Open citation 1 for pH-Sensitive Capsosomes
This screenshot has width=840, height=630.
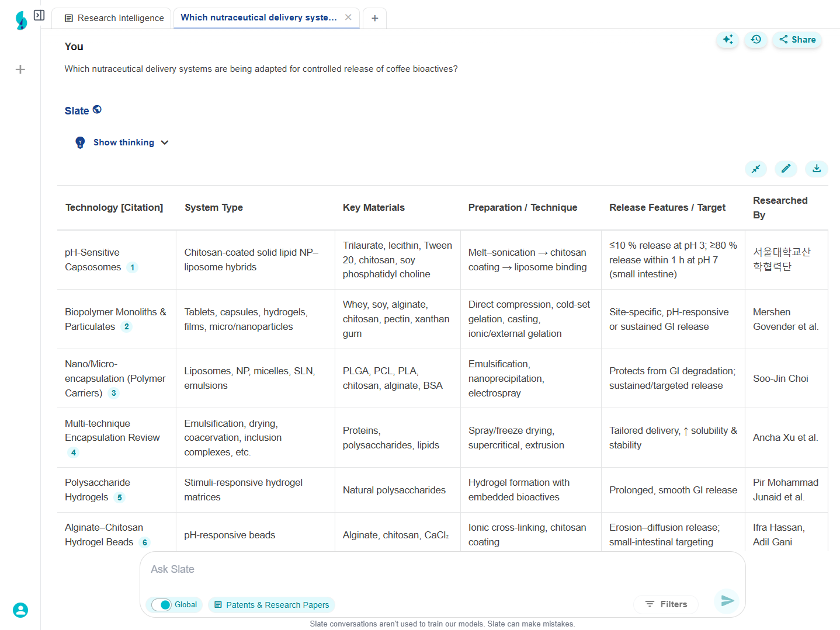[133, 267]
